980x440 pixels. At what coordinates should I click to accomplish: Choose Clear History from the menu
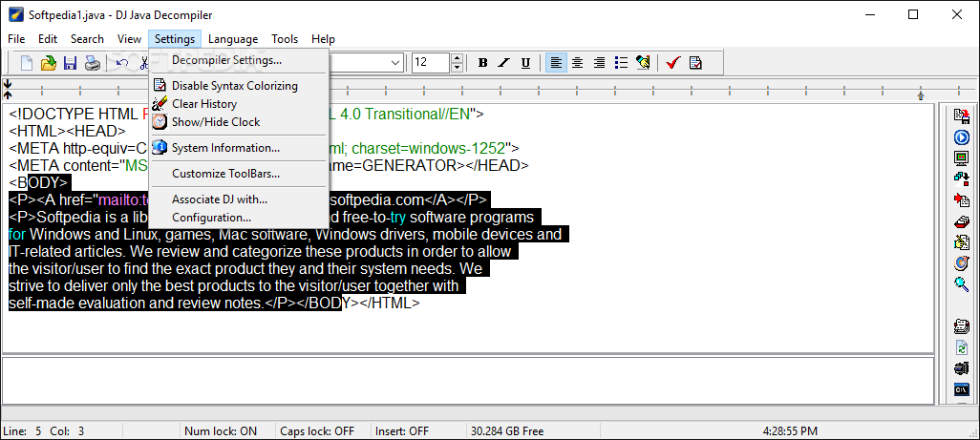(239, 104)
